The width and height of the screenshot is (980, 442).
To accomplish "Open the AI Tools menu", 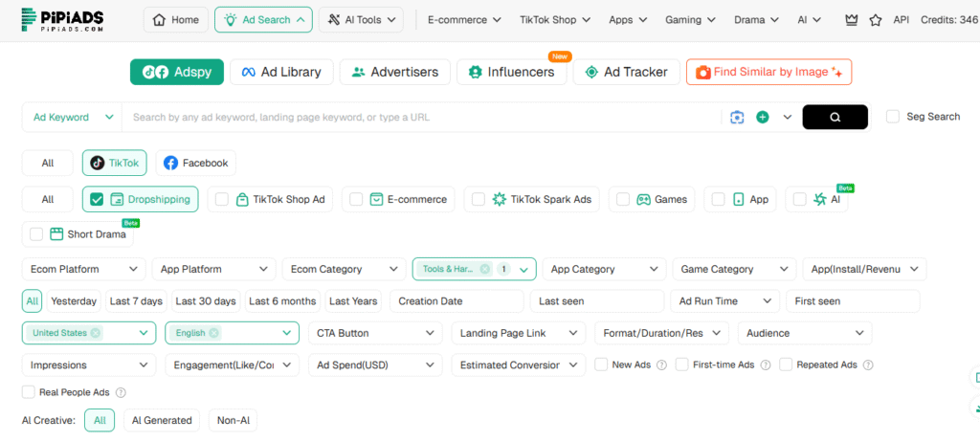I will click(x=361, y=20).
